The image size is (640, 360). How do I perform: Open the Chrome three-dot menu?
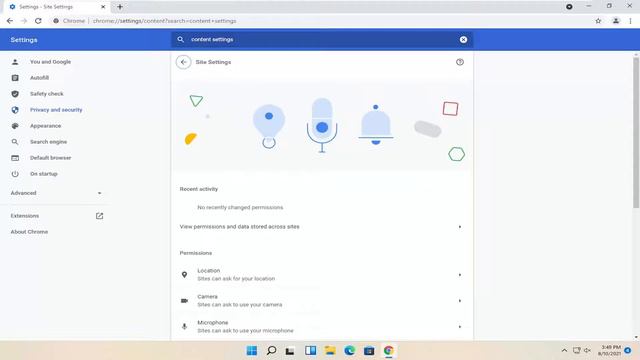click(x=631, y=21)
